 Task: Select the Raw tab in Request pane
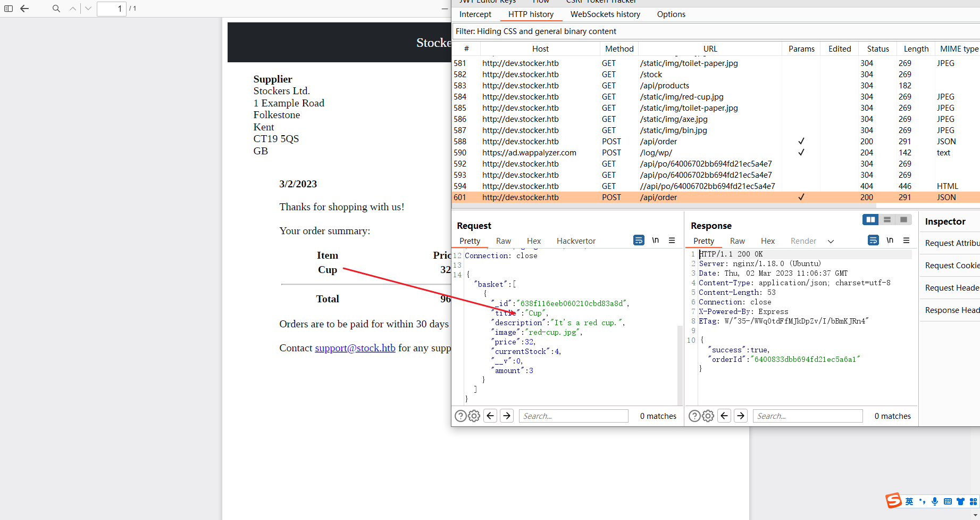point(504,241)
